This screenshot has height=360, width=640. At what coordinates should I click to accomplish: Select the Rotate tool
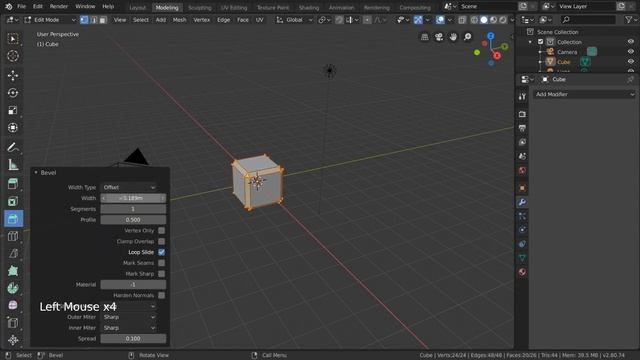[x=13, y=93]
